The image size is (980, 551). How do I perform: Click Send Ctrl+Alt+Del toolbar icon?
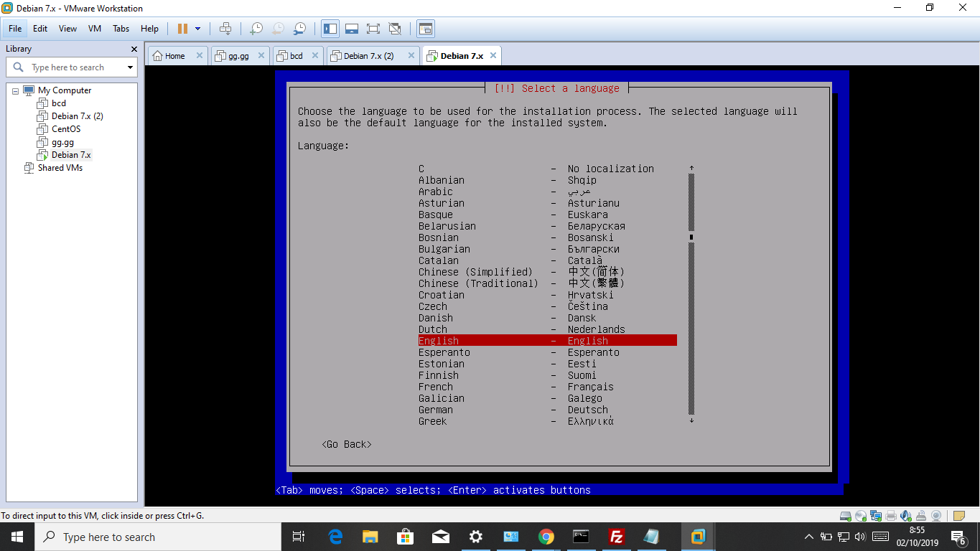[x=225, y=29]
